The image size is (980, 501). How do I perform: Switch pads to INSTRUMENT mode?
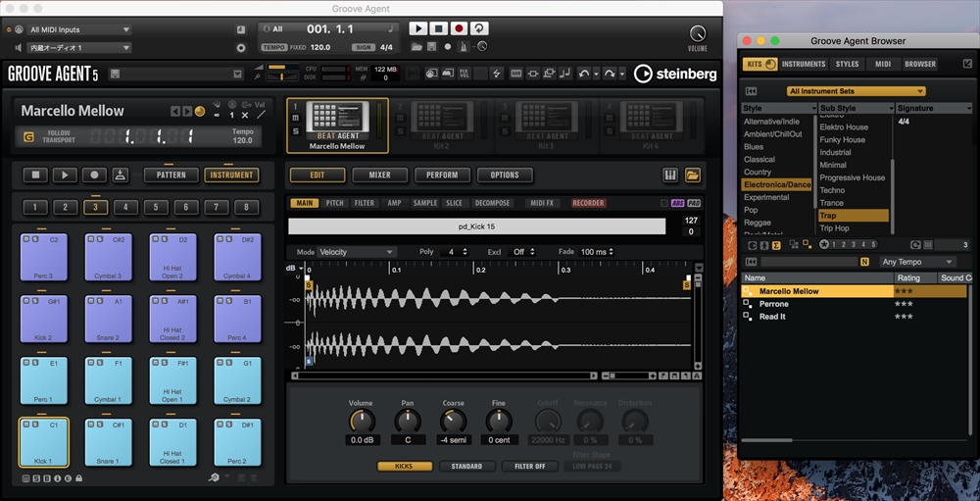(x=231, y=175)
